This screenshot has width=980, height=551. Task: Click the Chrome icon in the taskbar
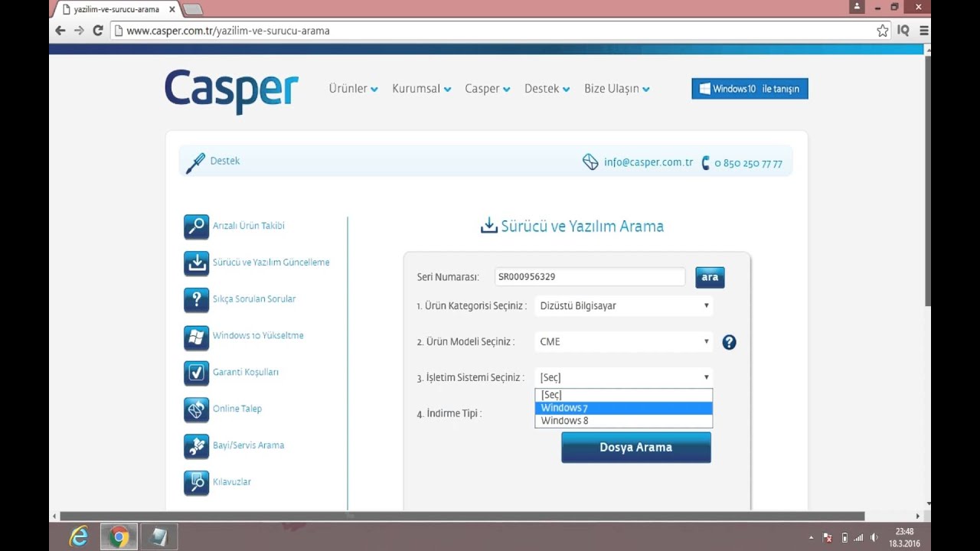pos(119,536)
